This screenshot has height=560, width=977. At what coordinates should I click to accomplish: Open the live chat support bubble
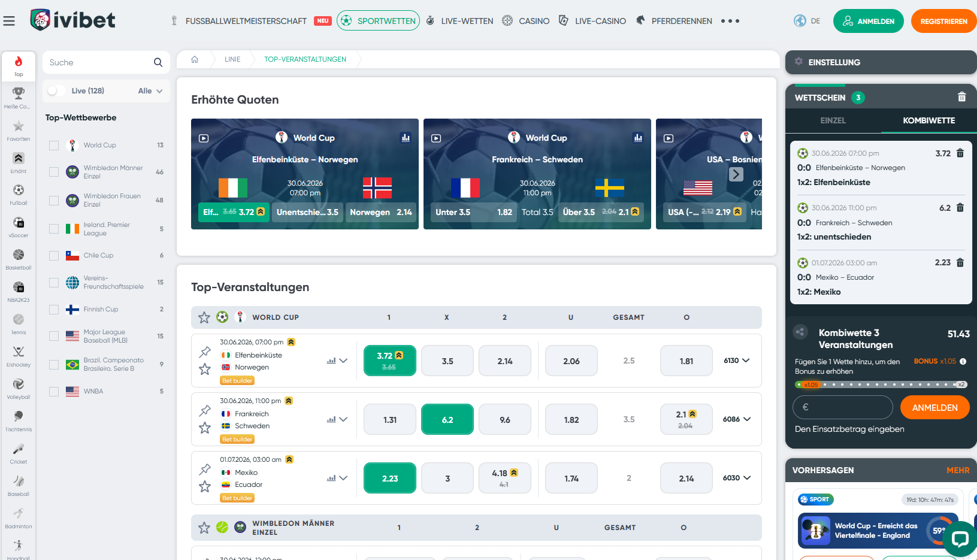[960, 539]
